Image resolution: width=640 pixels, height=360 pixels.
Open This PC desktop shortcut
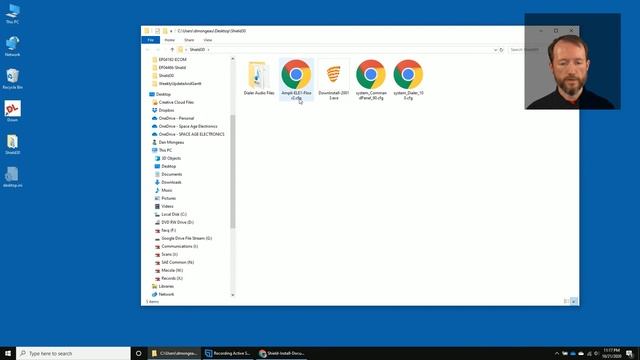click(13, 14)
